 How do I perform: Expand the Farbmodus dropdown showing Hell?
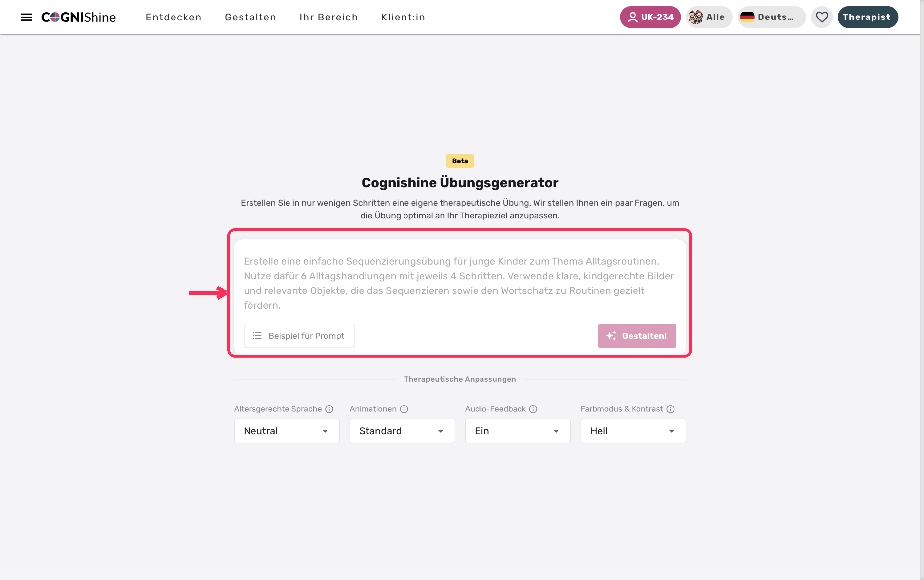click(633, 431)
